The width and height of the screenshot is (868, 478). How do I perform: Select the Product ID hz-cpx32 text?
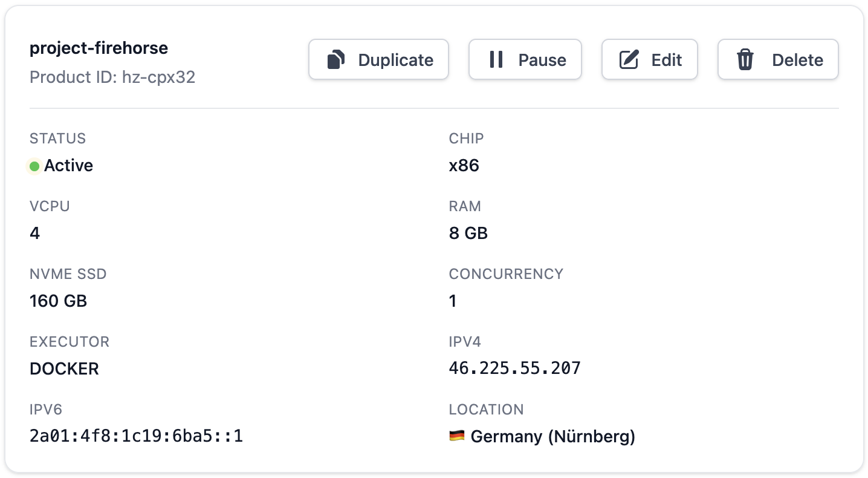click(x=112, y=77)
